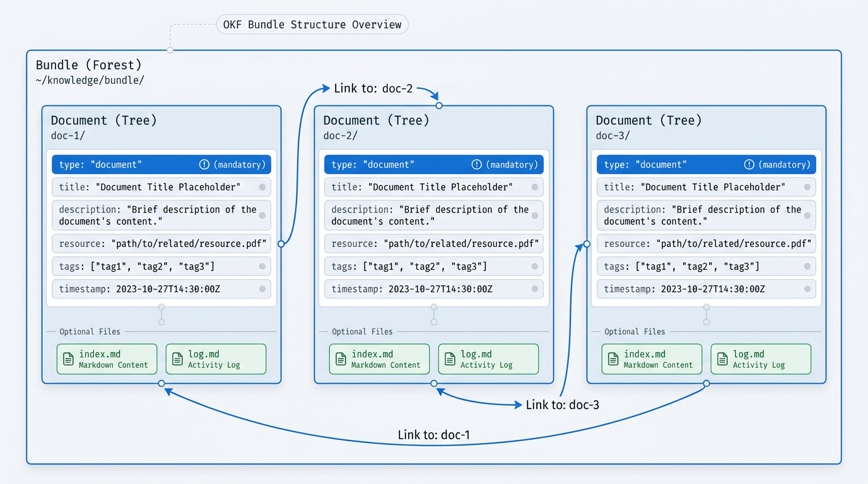Click the Optional Files label in doc-3
Image resolution: width=868 pixels, height=484 pixels.
point(635,331)
